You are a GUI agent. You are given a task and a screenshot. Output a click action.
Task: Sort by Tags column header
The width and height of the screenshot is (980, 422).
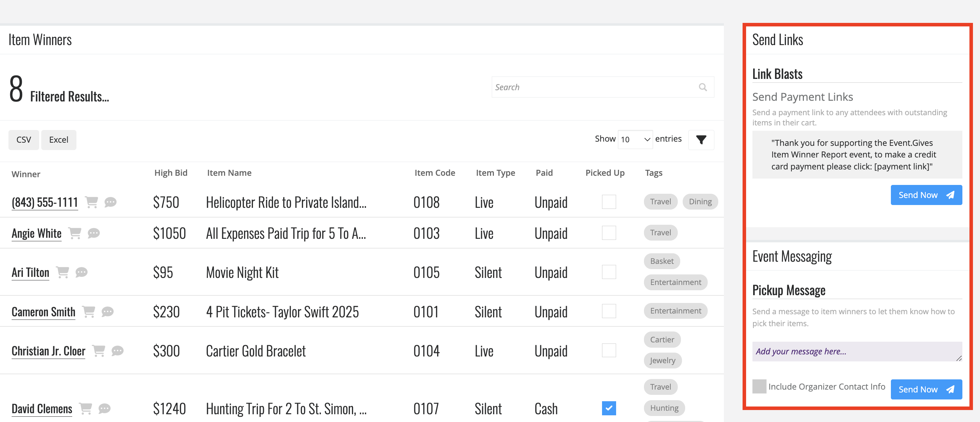coord(653,173)
